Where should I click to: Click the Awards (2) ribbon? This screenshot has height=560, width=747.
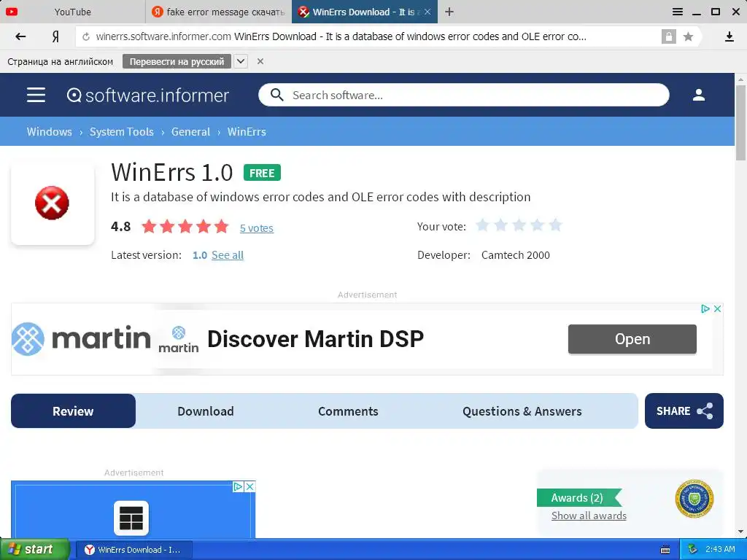(x=578, y=497)
